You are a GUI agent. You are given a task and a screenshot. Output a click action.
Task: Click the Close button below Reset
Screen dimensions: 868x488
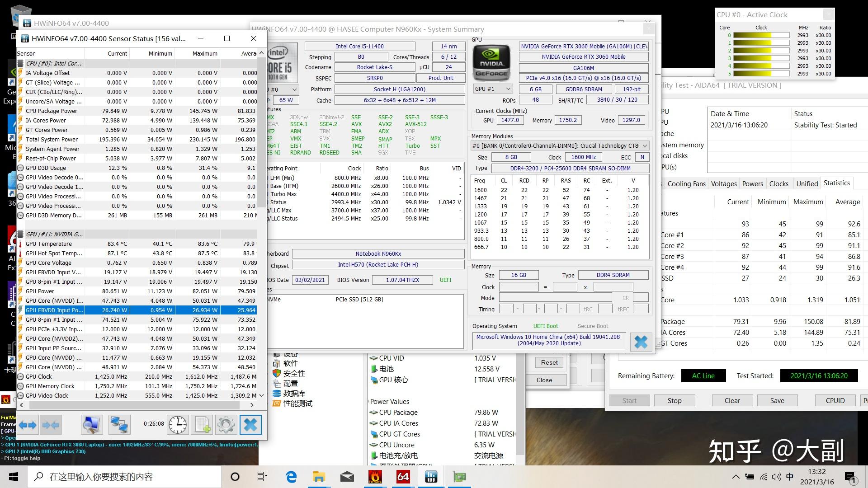544,380
